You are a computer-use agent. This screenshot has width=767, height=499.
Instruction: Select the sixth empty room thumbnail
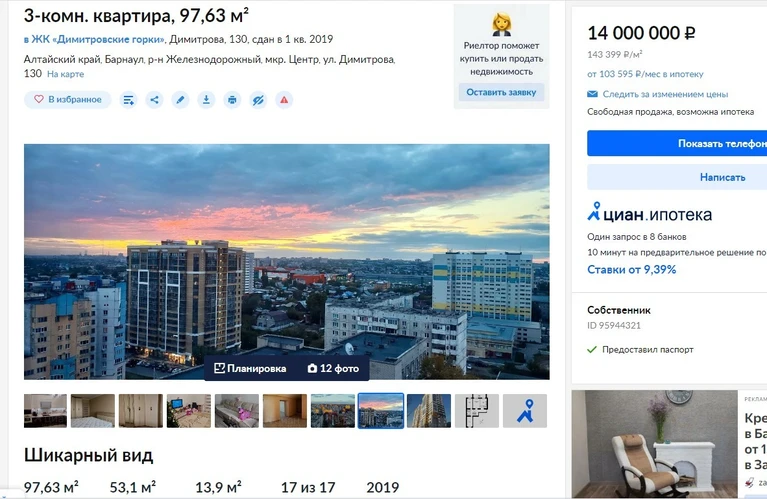pyautogui.click(x=285, y=411)
